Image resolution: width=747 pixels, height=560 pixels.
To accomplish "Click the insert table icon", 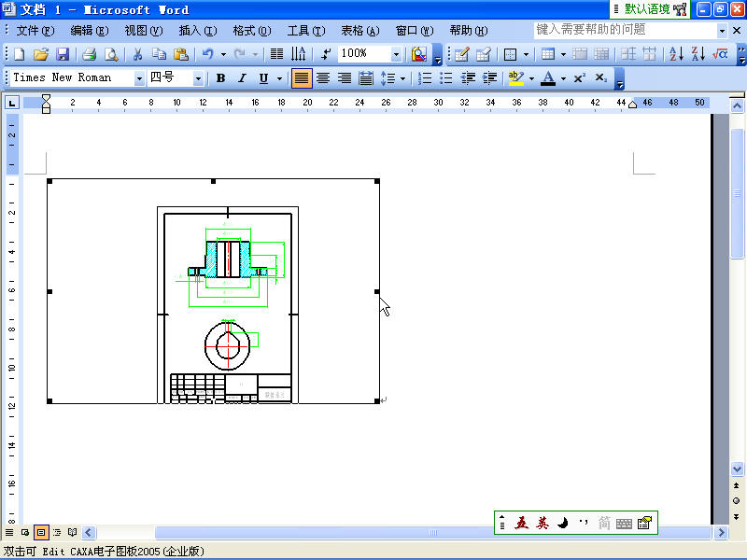I will [x=548, y=54].
